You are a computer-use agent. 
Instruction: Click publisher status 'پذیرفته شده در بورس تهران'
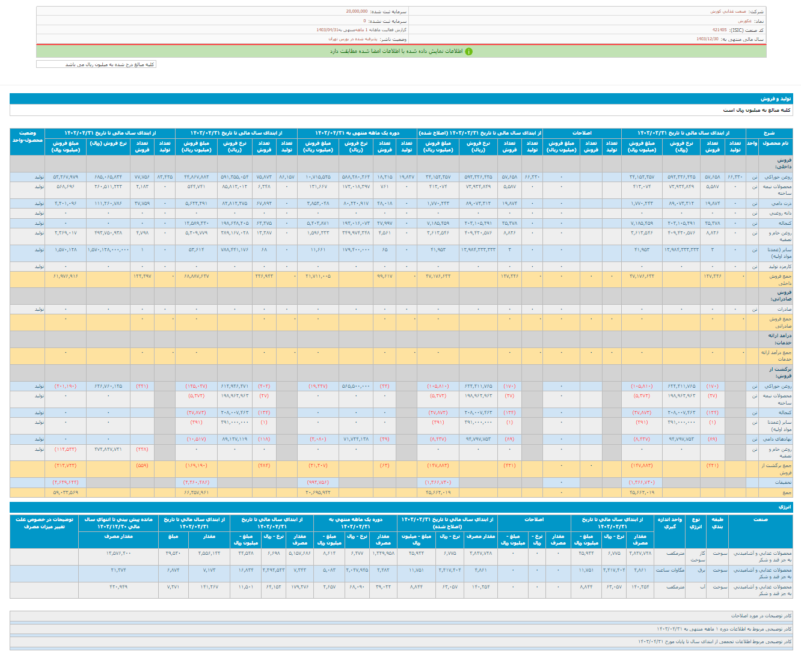point(353,38)
